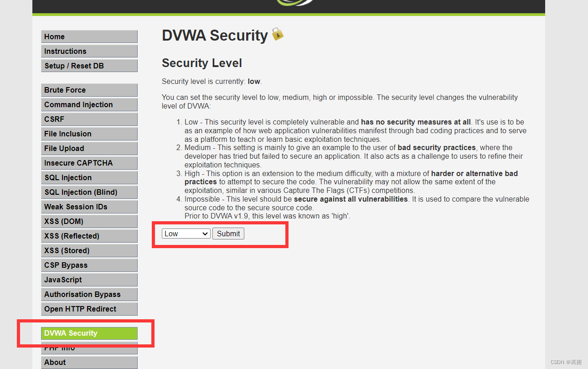Screen dimensions: 588x369
Task: Open the Brute Force module
Action: pos(89,90)
